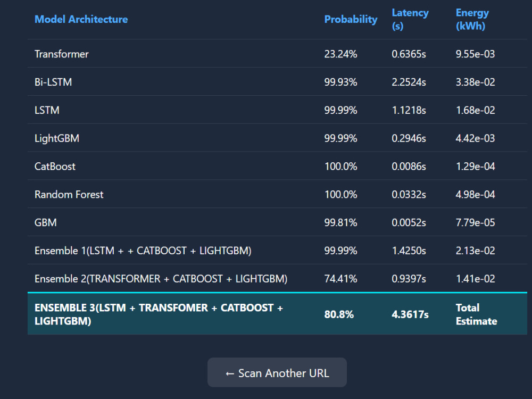The height and width of the screenshot is (399, 532).
Task: Select the GBM model name cell
Action: click(x=45, y=222)
